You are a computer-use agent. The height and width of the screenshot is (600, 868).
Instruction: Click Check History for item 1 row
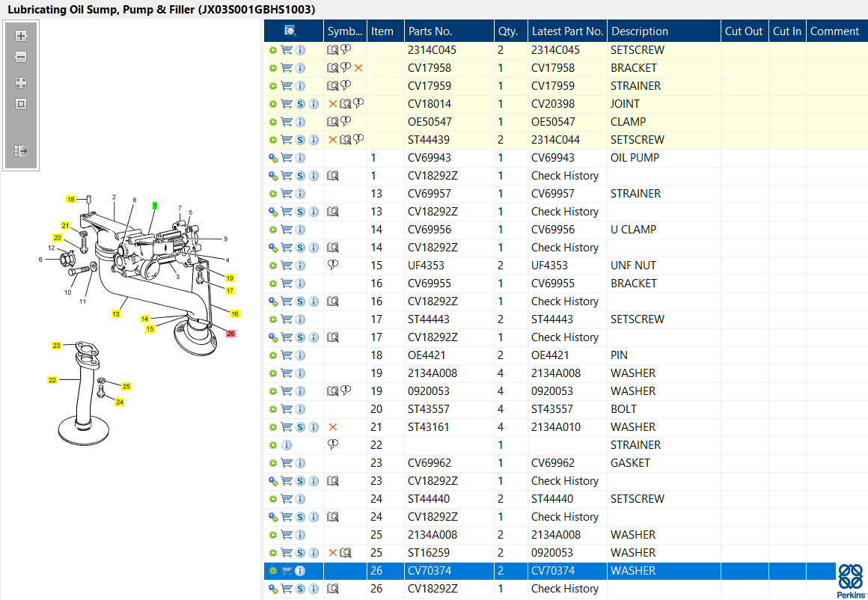pos(565,176)
